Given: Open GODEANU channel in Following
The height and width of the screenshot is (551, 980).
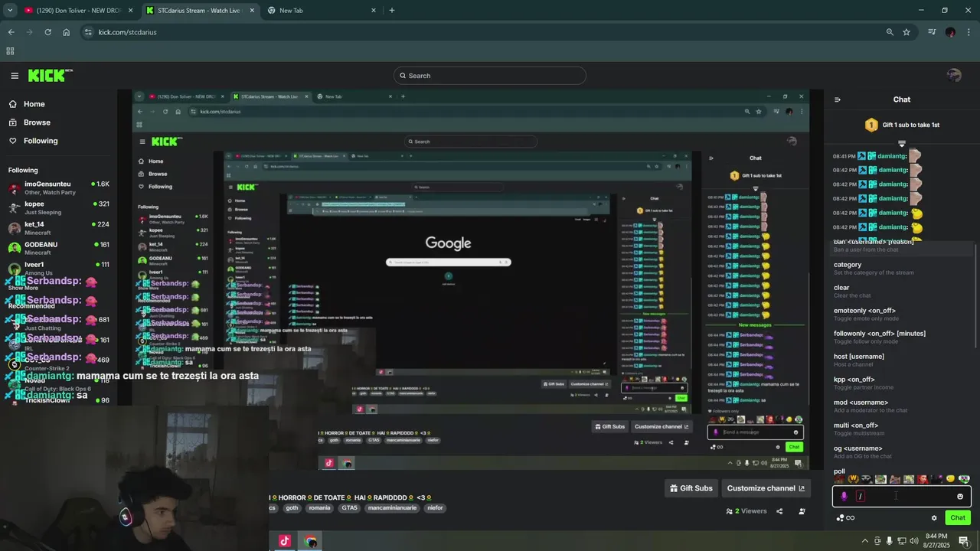Looking at the screenshot, I should (58, 248).
